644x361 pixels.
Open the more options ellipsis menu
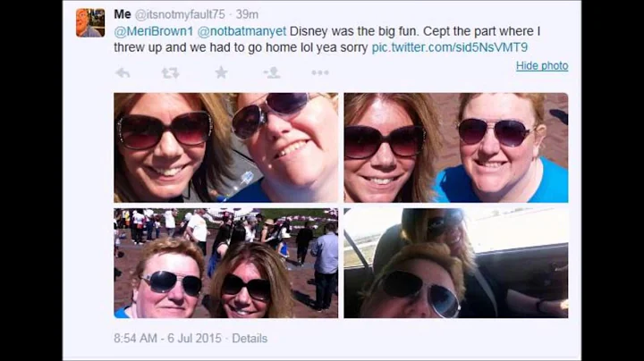tap(319, 72)
